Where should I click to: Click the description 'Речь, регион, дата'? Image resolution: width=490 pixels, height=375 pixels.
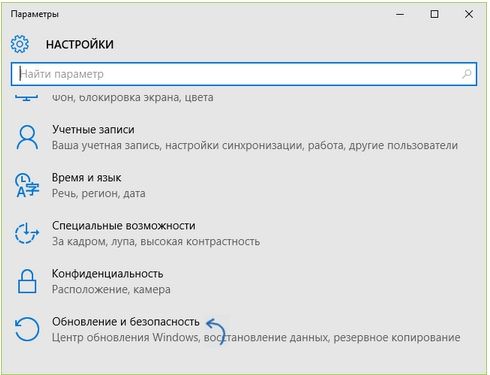[99, 193]
